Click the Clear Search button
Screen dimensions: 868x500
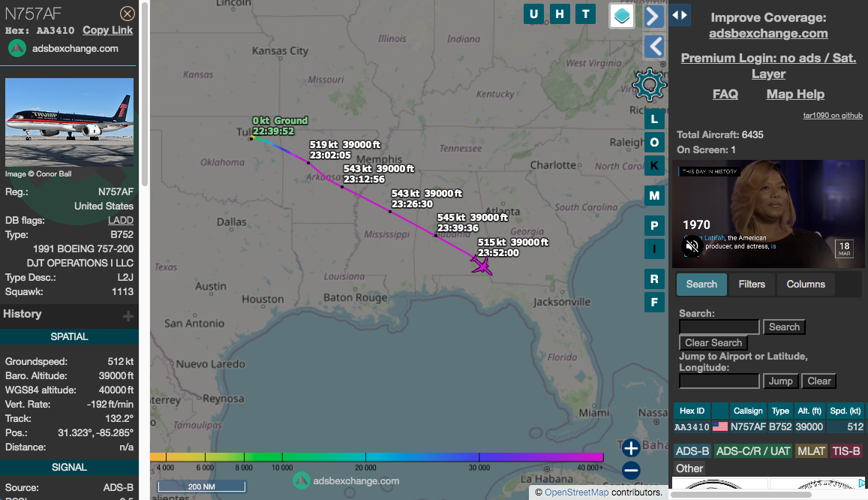(x=713, y=342)
